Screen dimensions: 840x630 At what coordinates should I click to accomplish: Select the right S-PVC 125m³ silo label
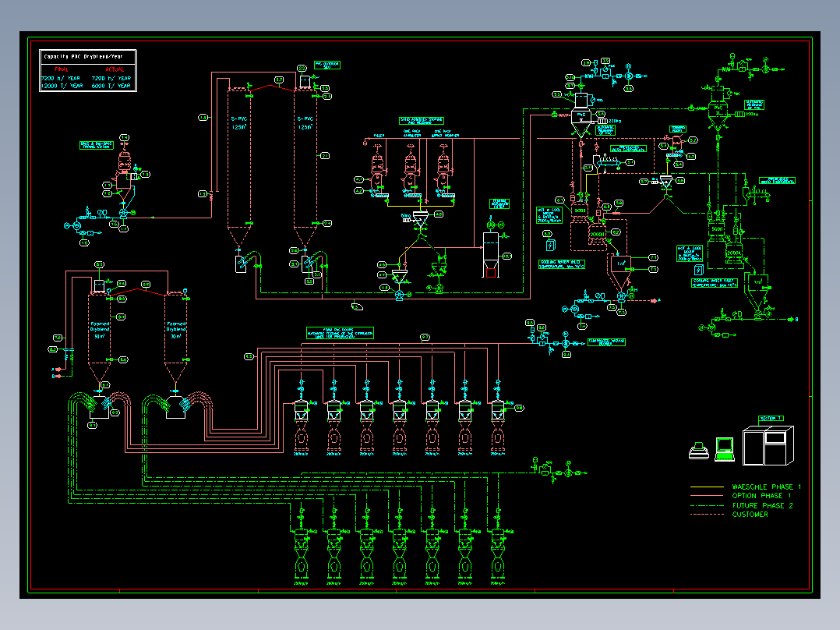[x=305, y=122]
